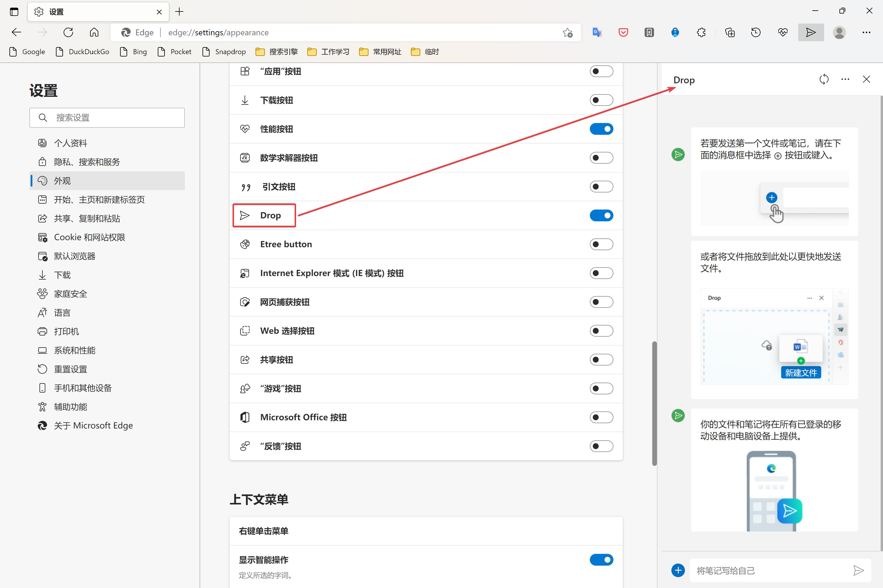Turn off 显示智能操作 toggle

point(601,559)
